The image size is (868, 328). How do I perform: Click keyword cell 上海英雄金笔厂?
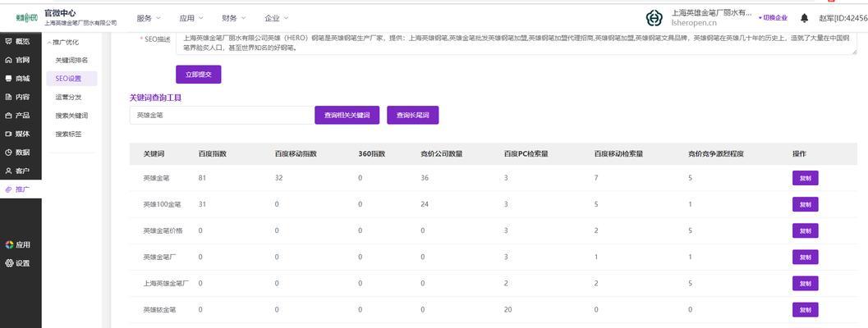[x=166, y=283]
